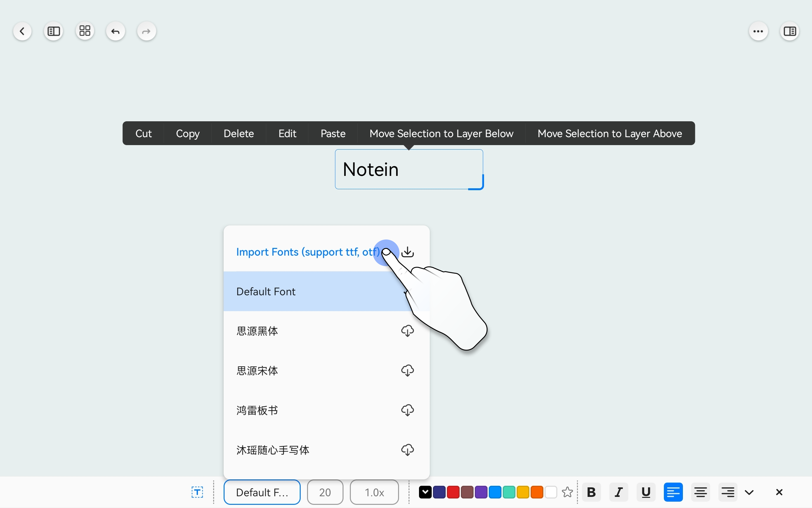Toggle the right split-view panel icon

[790, 31]
